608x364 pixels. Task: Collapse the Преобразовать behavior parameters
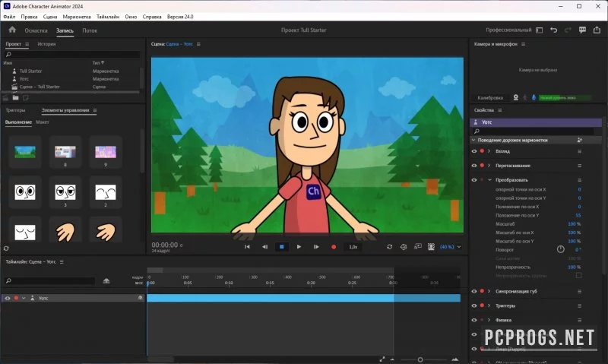[489, 180]
